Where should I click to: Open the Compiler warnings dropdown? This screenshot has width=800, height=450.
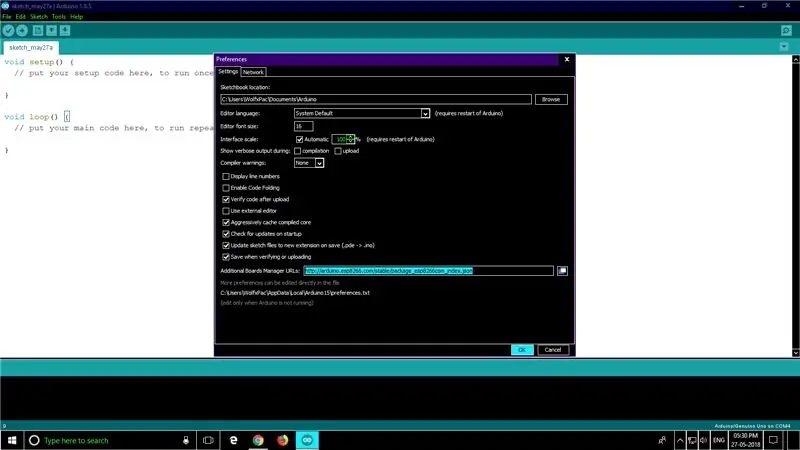[309, 163]
